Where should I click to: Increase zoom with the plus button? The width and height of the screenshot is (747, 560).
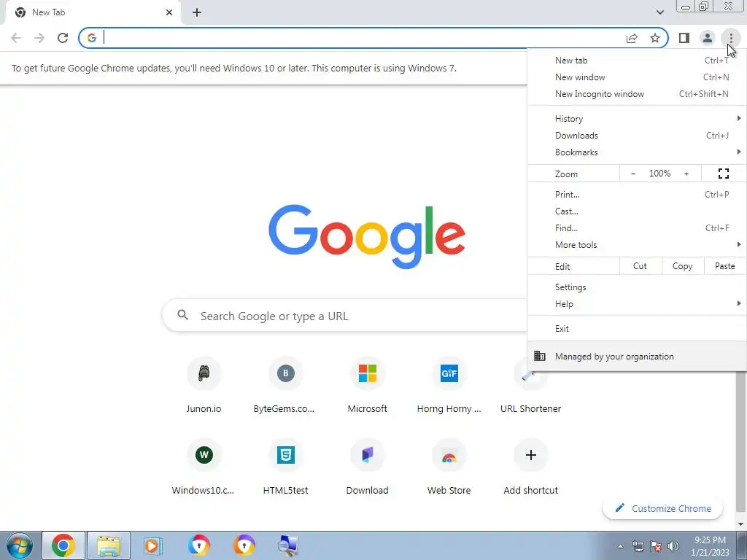pos(686,174)
